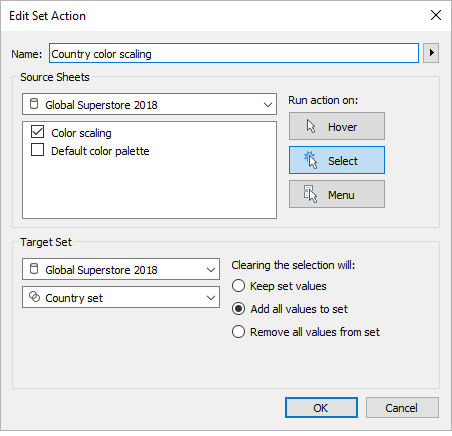
Task: Expand the Source Sheets data source dropdown chevron
Action: (x=268, y=105)
